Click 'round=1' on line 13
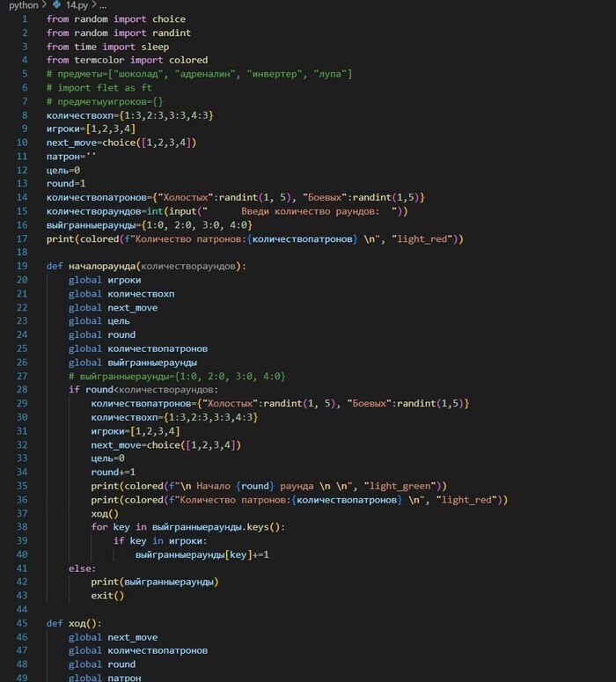The width and height of the screenshot is (616, 682). pyautogui.click(x=66, y=184)
